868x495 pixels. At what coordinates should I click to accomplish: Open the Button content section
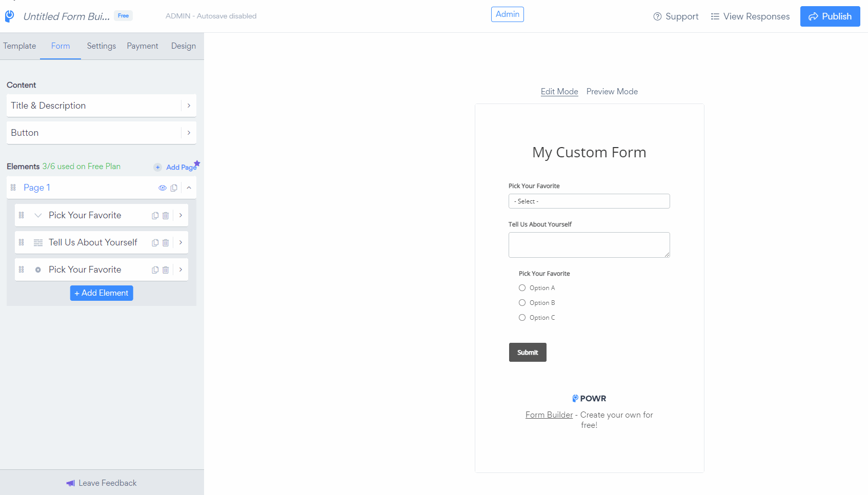point(102,133)
